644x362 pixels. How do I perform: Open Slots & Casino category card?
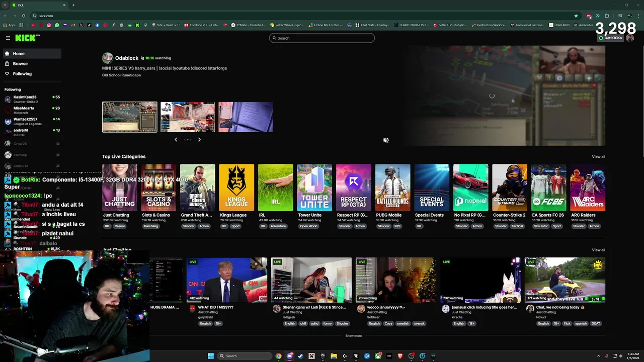coord(158,188)
